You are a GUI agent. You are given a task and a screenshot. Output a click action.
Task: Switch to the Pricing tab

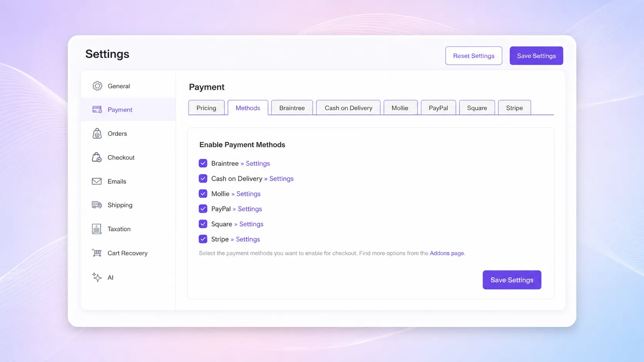click(x=206, y=108)
